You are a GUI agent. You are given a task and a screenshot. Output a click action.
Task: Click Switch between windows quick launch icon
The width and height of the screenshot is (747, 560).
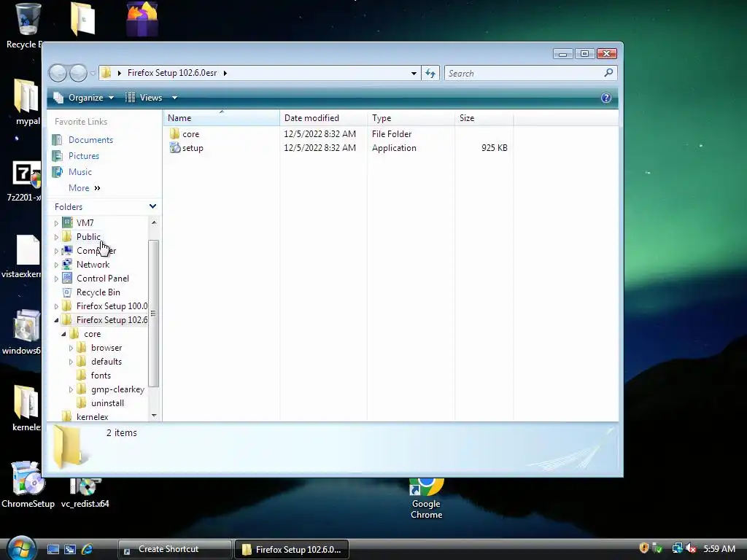click(70, 549)
